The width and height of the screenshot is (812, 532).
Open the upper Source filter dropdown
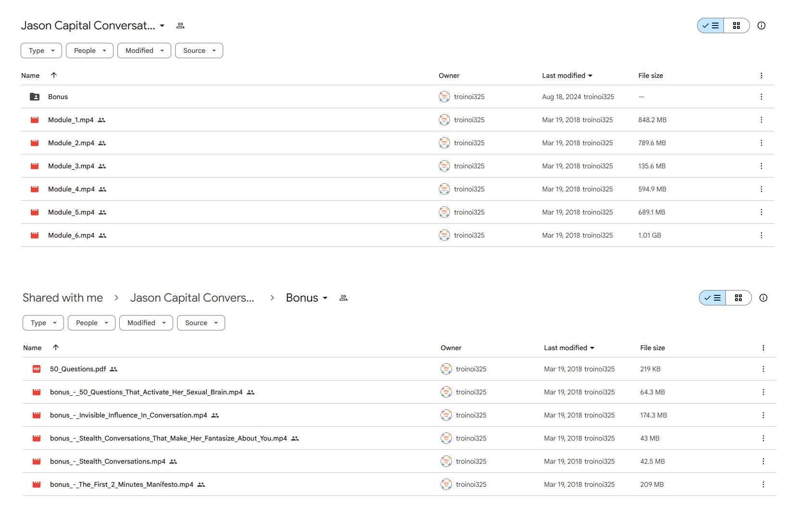[x=199, y=51]
